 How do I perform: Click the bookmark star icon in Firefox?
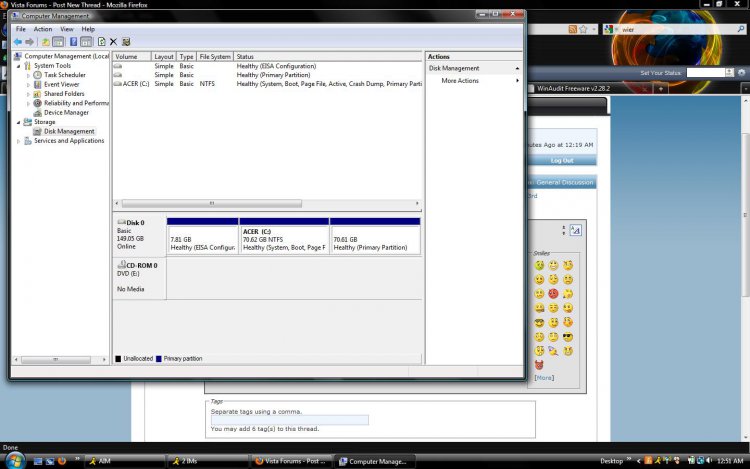583,30
